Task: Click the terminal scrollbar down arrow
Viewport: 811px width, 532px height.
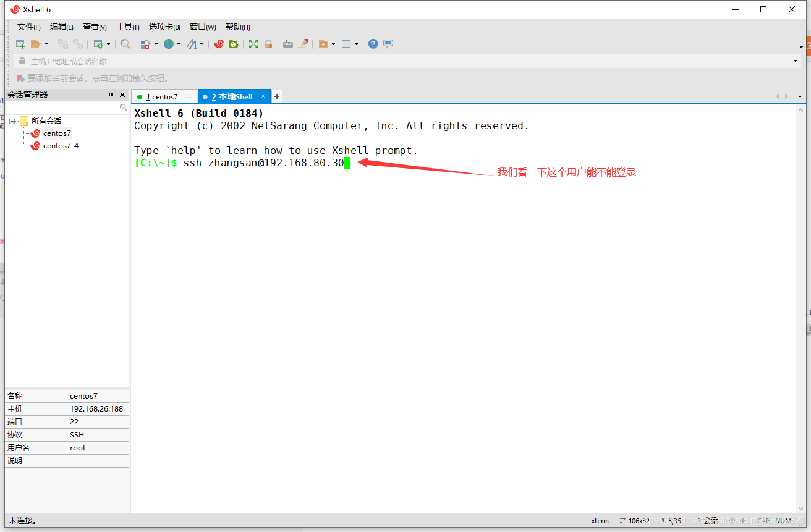Action: 801,508
